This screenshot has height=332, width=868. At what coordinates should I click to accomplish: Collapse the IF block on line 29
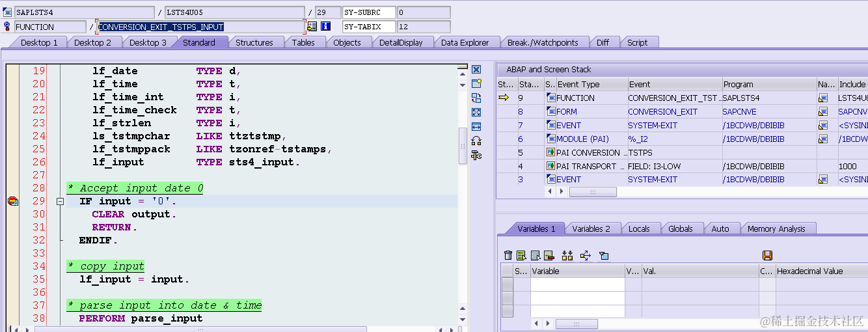[60, 202]
